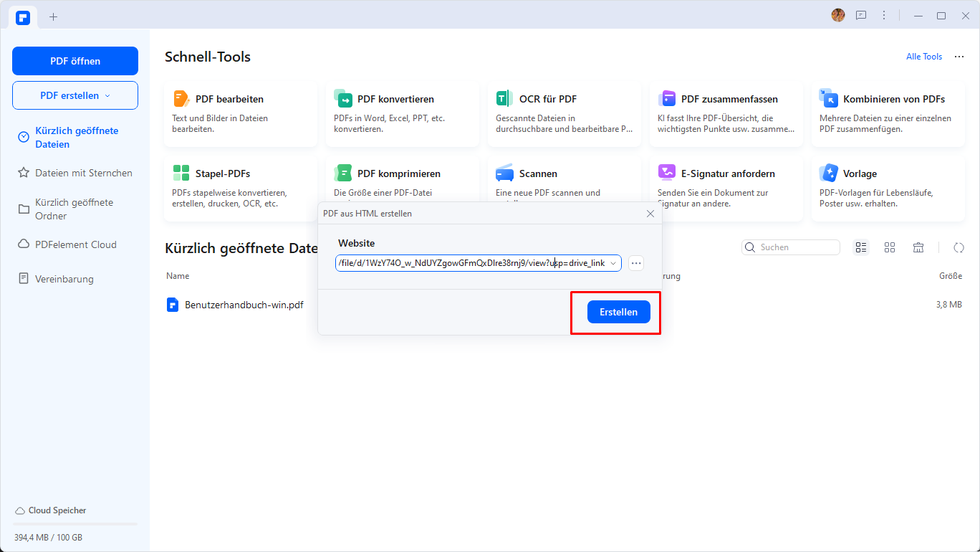Click the Cloud Speicher cloud icon
This screenshot has width=980, height=552.
pyautogui.click(x=20, y=510)
